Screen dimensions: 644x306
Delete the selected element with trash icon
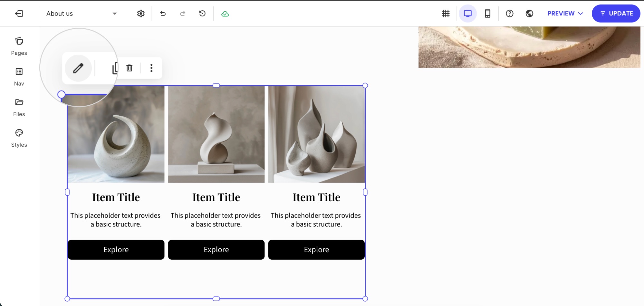[x=129, y=68]
